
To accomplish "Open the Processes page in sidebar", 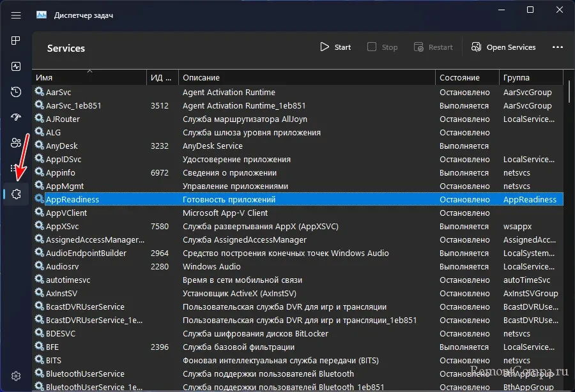I will 16,41.
